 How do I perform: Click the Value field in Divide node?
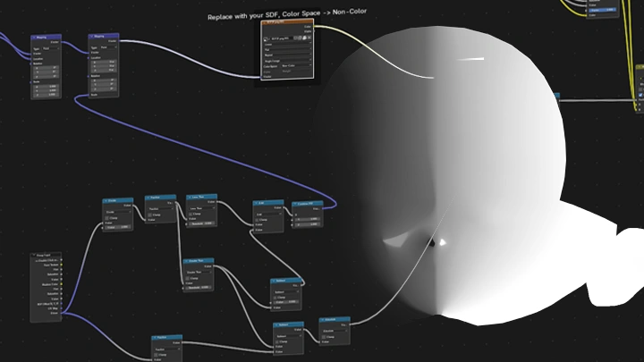tap(118, 227)
